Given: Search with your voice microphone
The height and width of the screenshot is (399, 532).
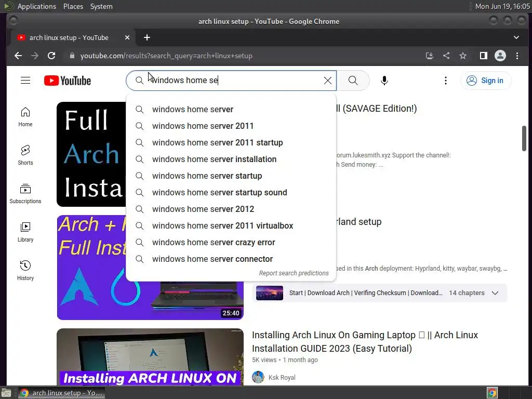Looking at the screenshot, I should [384, 81].
